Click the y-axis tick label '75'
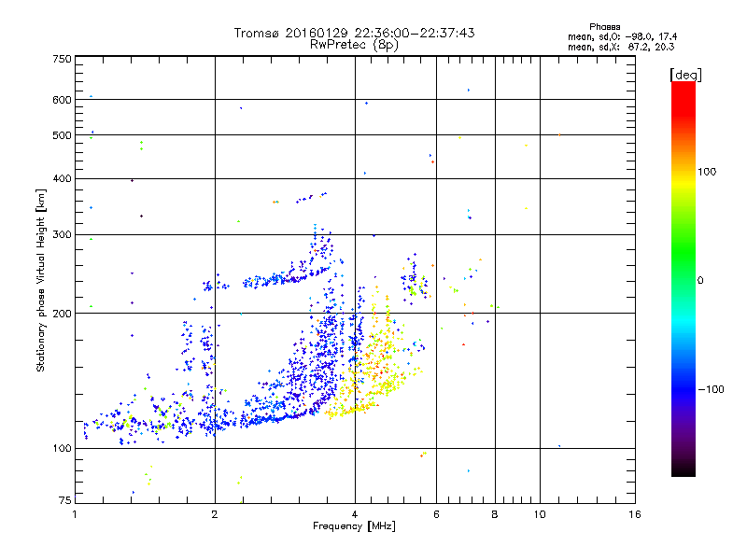 coord(65,500)
